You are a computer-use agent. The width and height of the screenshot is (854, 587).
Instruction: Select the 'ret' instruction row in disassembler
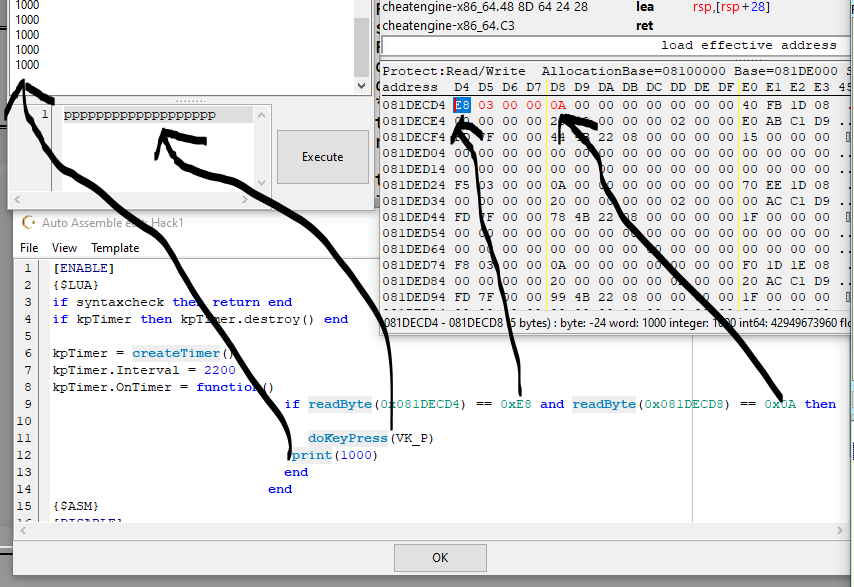click(x=645, y=26)
